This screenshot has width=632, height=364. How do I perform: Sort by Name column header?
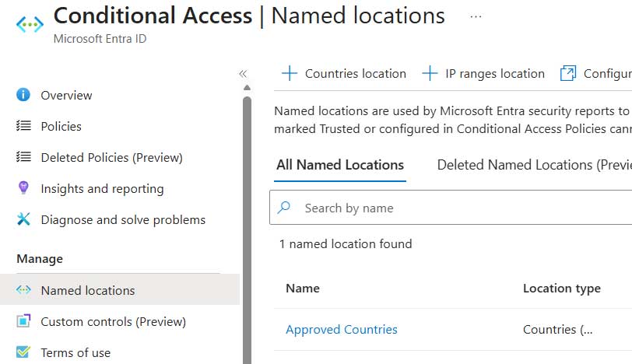(303, 288)
